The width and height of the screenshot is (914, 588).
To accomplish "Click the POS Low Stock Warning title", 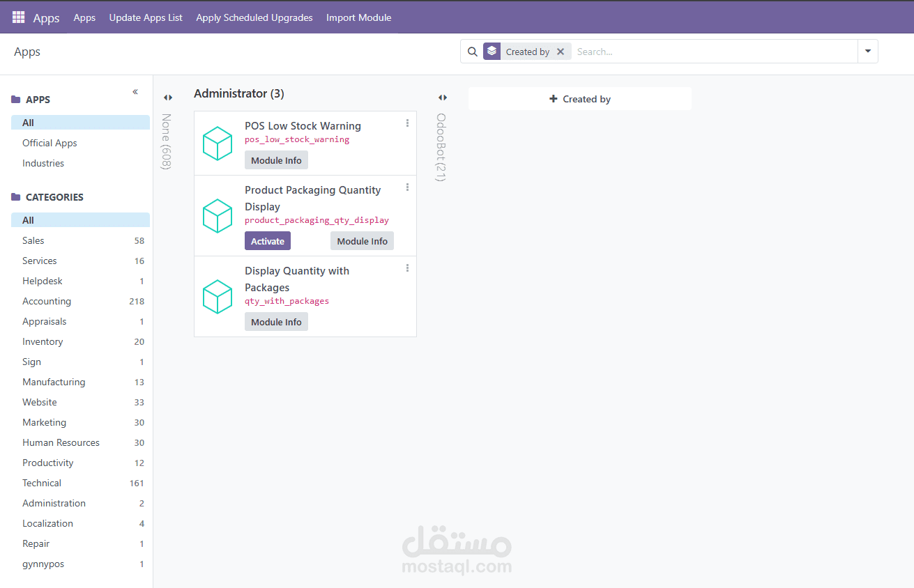I will tap(303, 126).
